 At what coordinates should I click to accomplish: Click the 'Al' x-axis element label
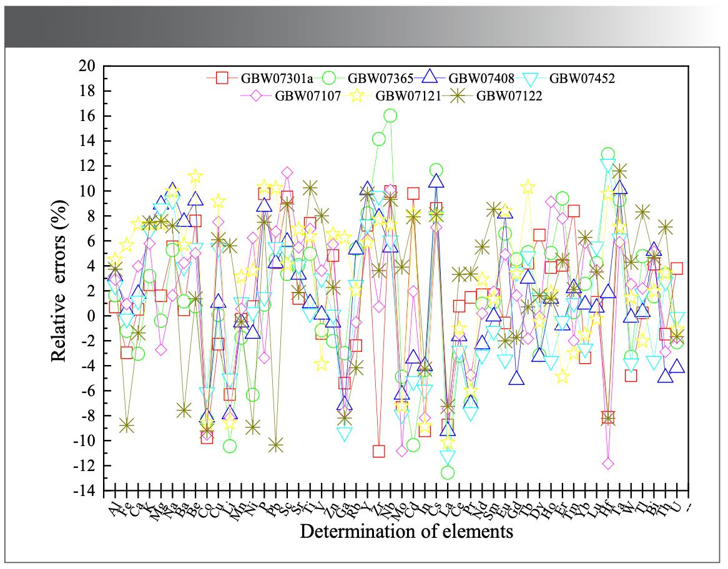115,508
